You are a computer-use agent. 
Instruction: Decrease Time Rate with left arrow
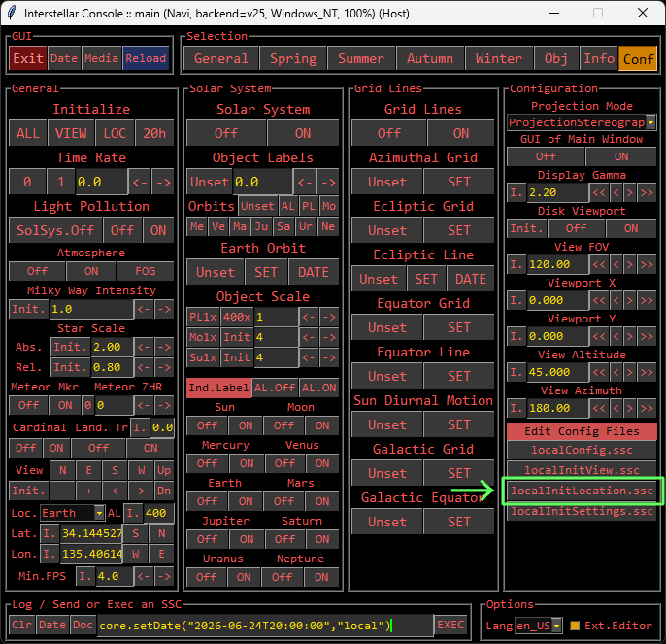140,182
